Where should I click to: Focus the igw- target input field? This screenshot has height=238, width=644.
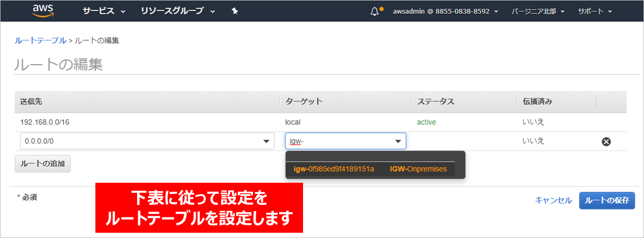pyautogui.click(x=337, y=141)
